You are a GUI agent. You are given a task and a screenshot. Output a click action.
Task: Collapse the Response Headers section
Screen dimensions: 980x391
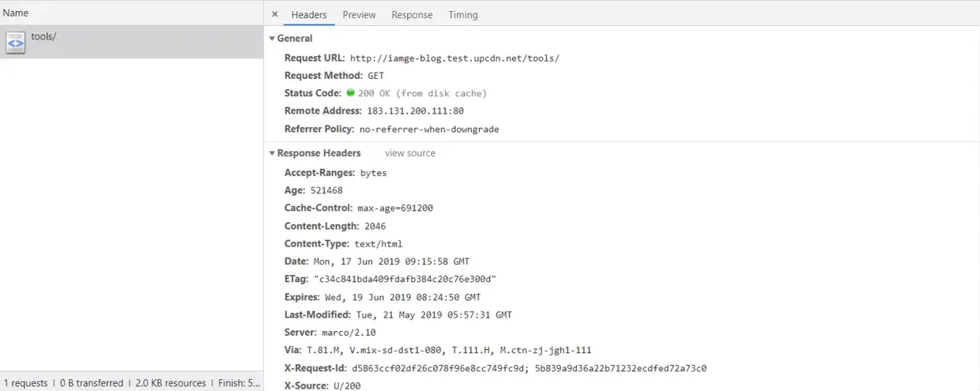pos(273,153)
